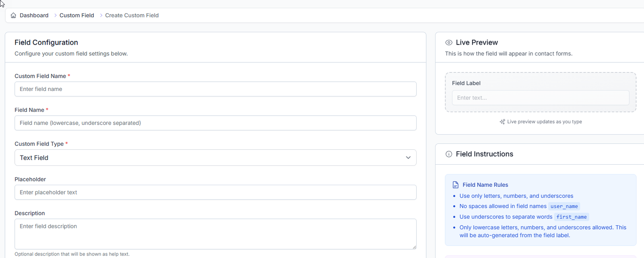
Task: Click the Field Name input box
Action: [x=215, y=123]
